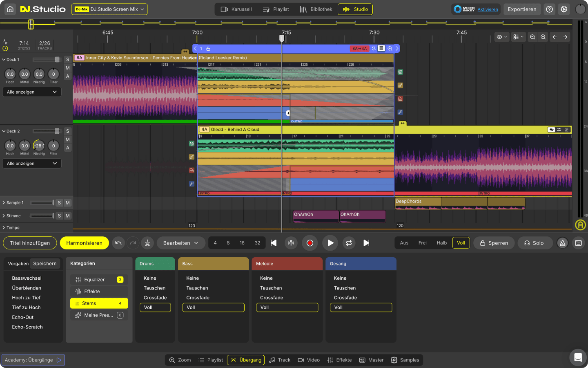This screenshot has width=588, height=368.
Task: Skip to the start of the mix
Action: tap(274, 243)
